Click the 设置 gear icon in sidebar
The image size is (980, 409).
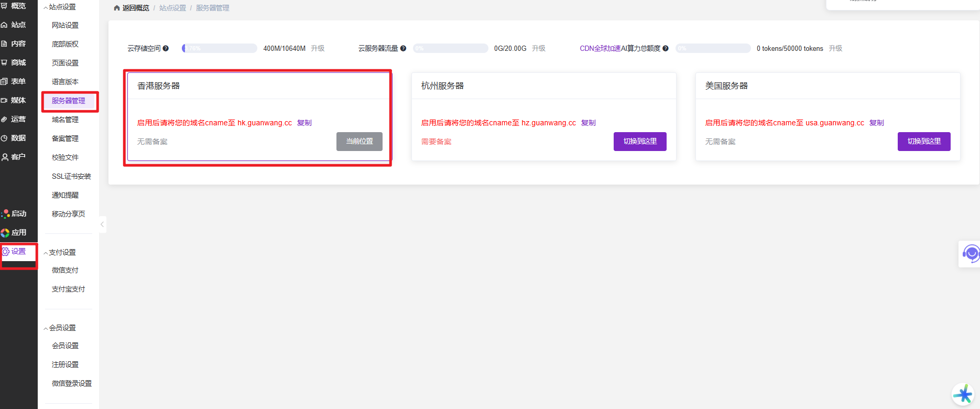coord(6,252)
